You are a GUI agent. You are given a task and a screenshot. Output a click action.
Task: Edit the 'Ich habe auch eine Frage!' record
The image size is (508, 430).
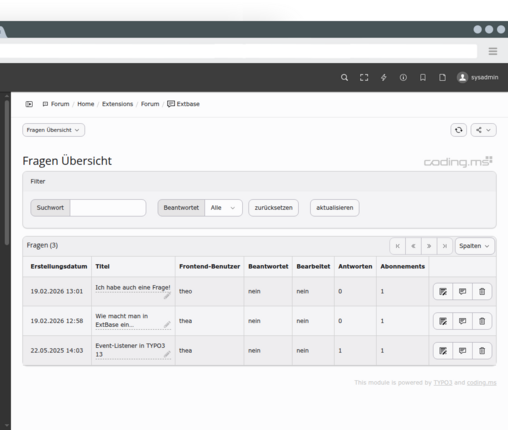[x=443, y=292]
